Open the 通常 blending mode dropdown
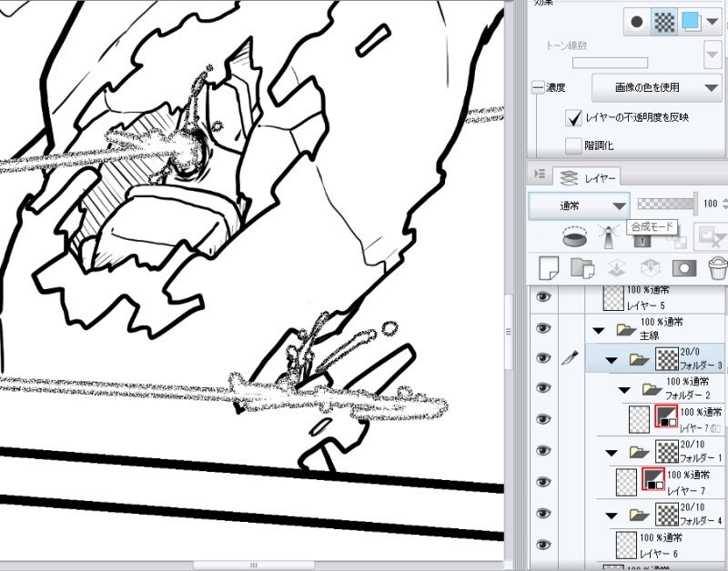Image resolution: width=728 pixels, height=571 pixels. pyautogui.click(x=579, y=206)
